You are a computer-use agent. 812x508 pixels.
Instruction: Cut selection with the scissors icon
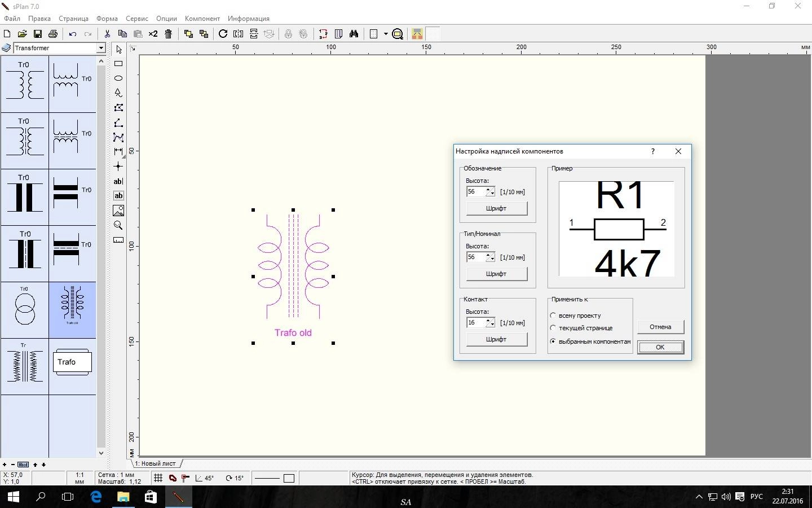pos(107,34)
